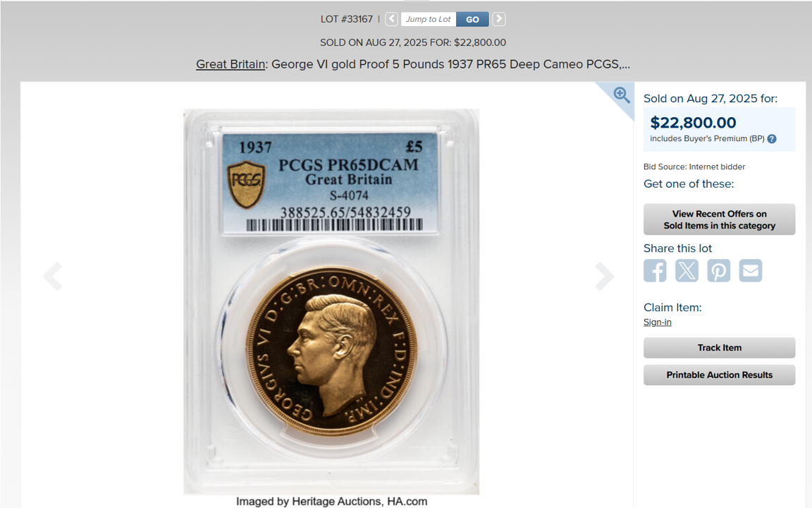This screenshot has width=812, height=508.
Task: Show next image with right carousel arrow
Action: coord(604,276)
